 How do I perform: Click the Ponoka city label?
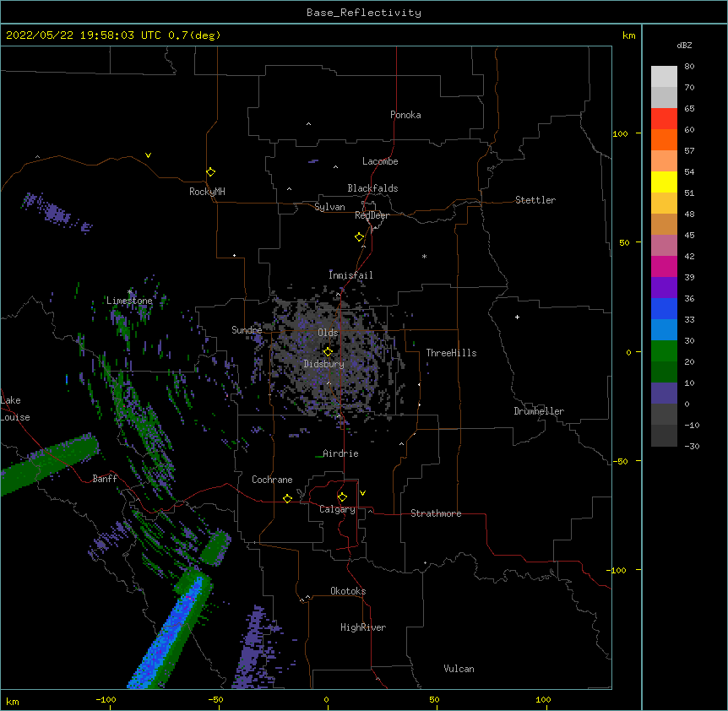click(x=405, y=115)
